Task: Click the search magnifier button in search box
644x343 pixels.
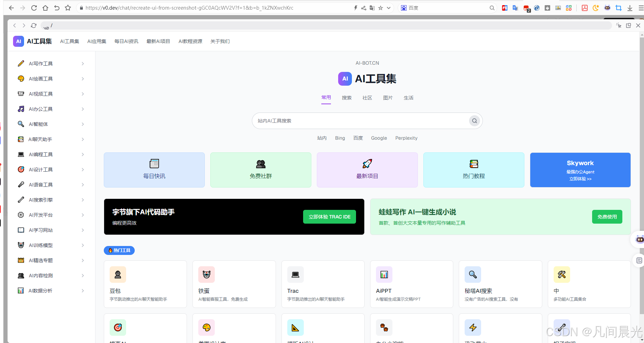Action: [474, 121]
